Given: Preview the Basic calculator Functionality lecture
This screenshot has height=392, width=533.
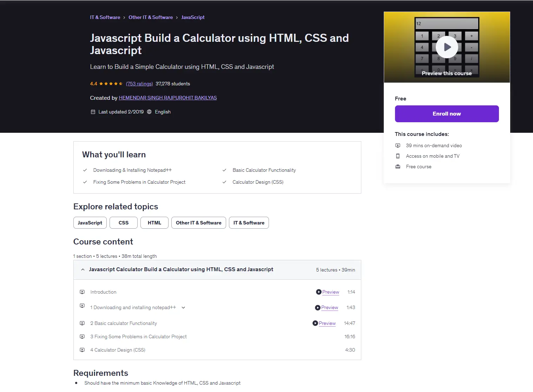Looking at the screenshot, I should 327,323.
